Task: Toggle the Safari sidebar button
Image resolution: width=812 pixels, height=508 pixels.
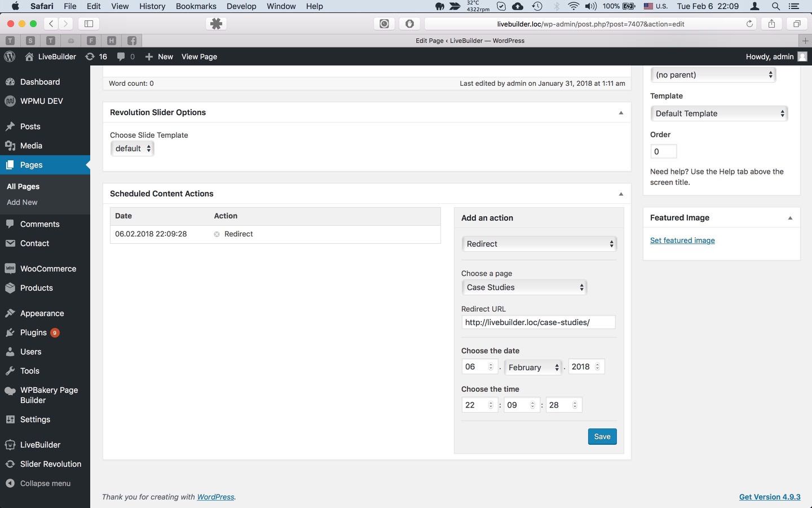Action: (89, 24)
